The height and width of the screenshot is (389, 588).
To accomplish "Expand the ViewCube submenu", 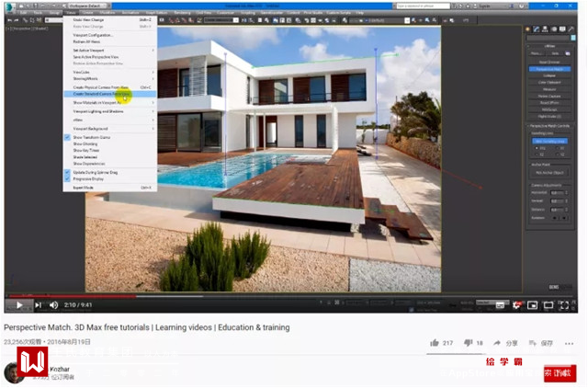I will pyautogui.click(x=110, y=72).
